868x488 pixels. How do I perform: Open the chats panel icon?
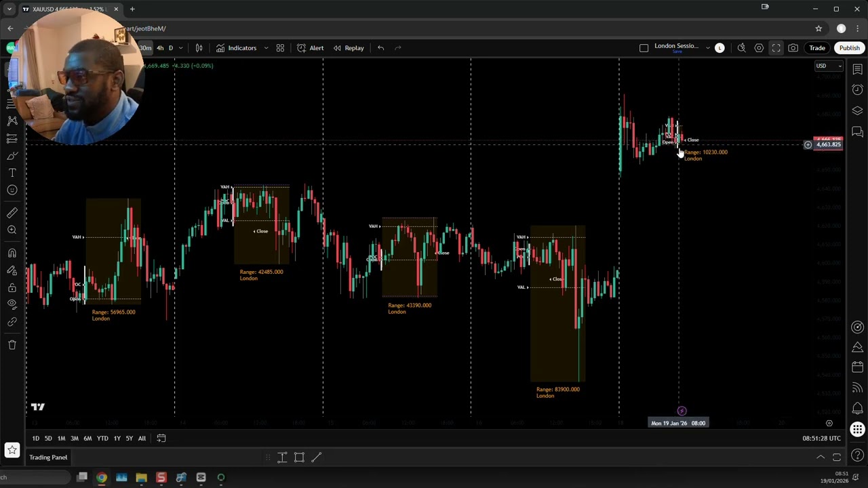(857, 131)
